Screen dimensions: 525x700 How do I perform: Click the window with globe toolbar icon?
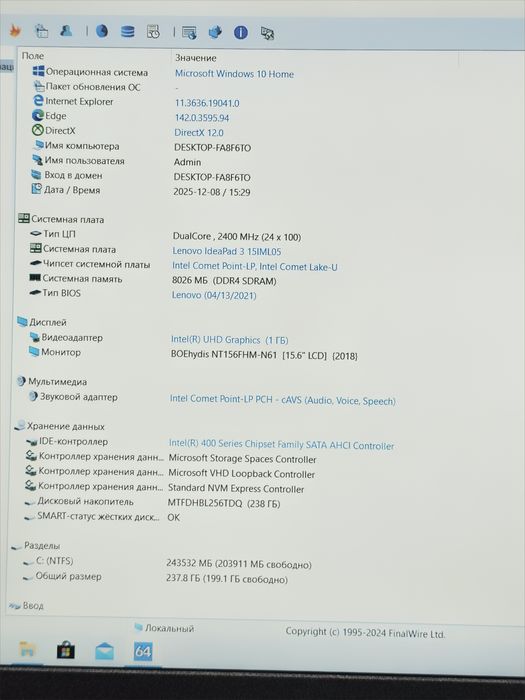(189, 33)
